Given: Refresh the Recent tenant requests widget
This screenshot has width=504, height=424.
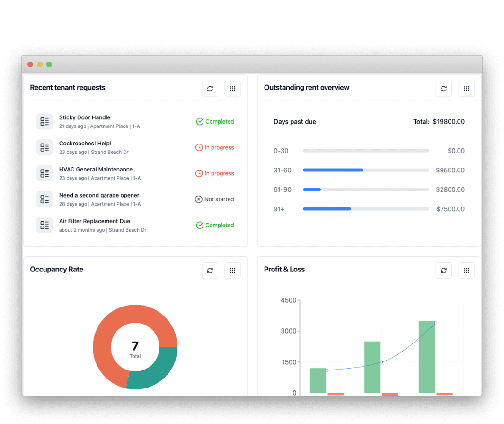Looking at the screenshot, I should point(210,89).
